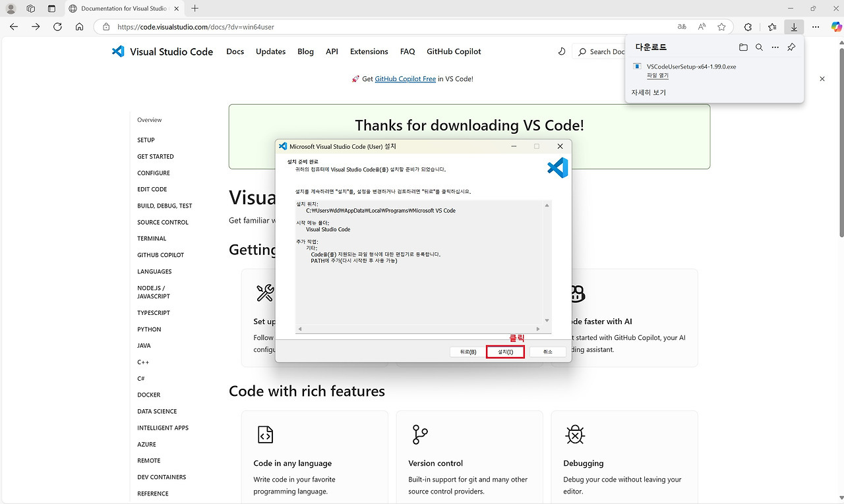The height and width of the screenshot is (504, 844).
Task: Open the PYTHON sidebar item
Action: (149, 329)
